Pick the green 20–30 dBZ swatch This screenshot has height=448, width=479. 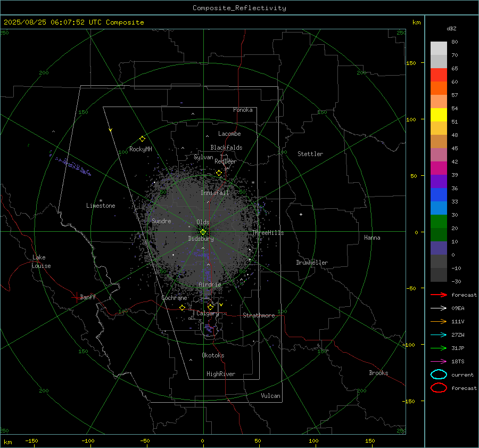pyautogui.click(x=439, y=222)
